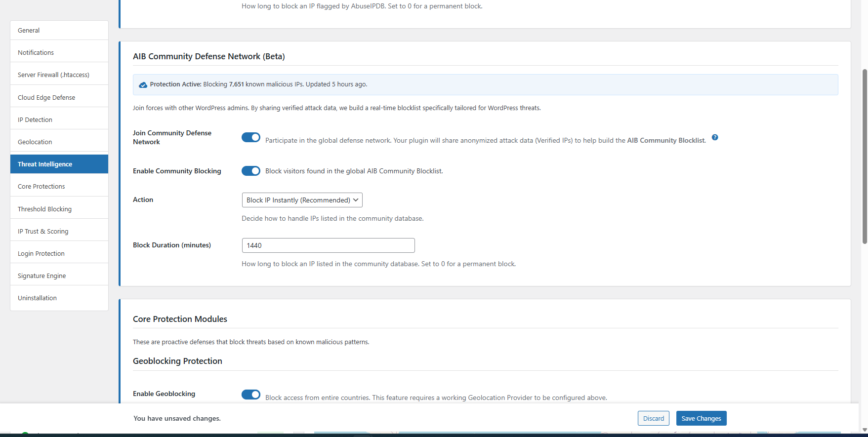Open the General settings tab
Image resolution: width=868 pixels, height=437 pixels.
click(x=59, y=30)
